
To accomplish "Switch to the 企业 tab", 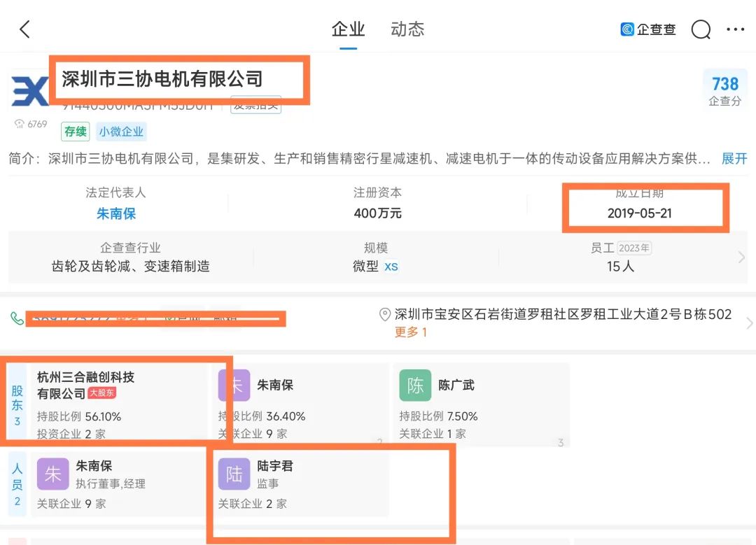I will click(x=348, y=29).
